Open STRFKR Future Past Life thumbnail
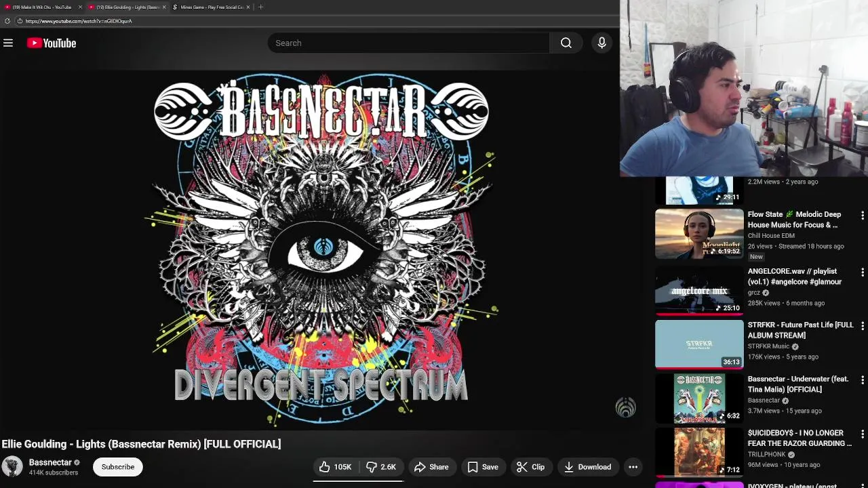 coord(699,344)
